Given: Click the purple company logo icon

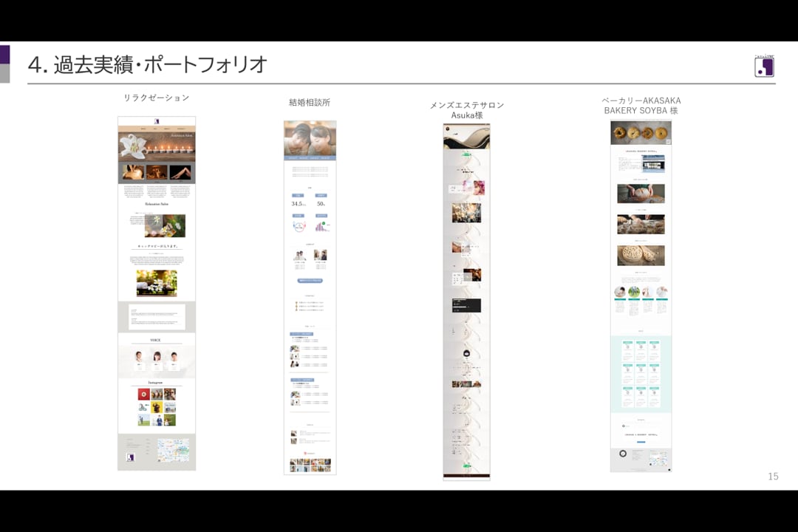Looking at the screenshot, I should coord(764,66).
